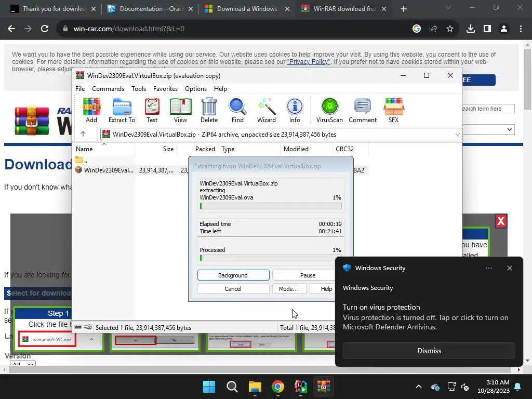Open the File menu in WinRAR
Screen dimensions: 532x399
(80, 88)
